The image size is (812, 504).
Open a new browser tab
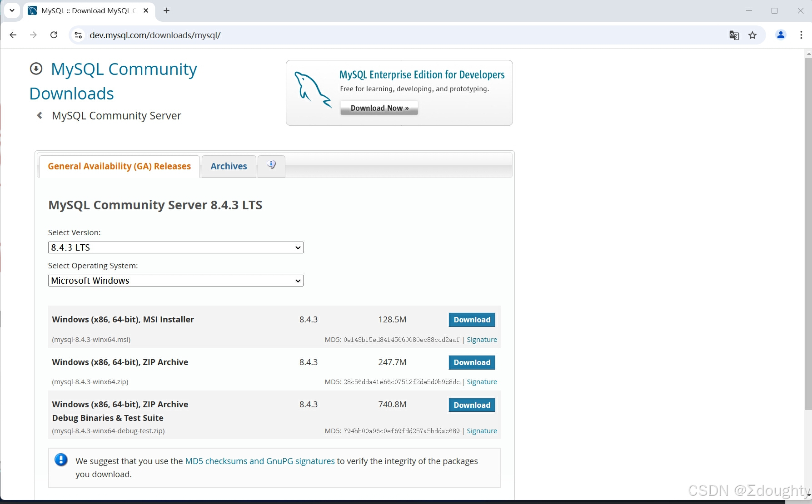(x=167, y=10)
